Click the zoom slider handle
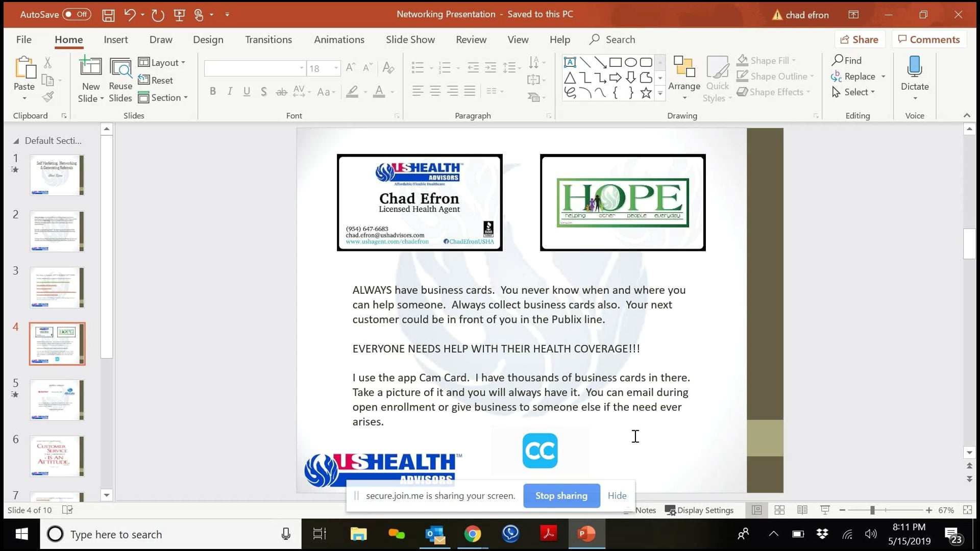 [872, 510]
